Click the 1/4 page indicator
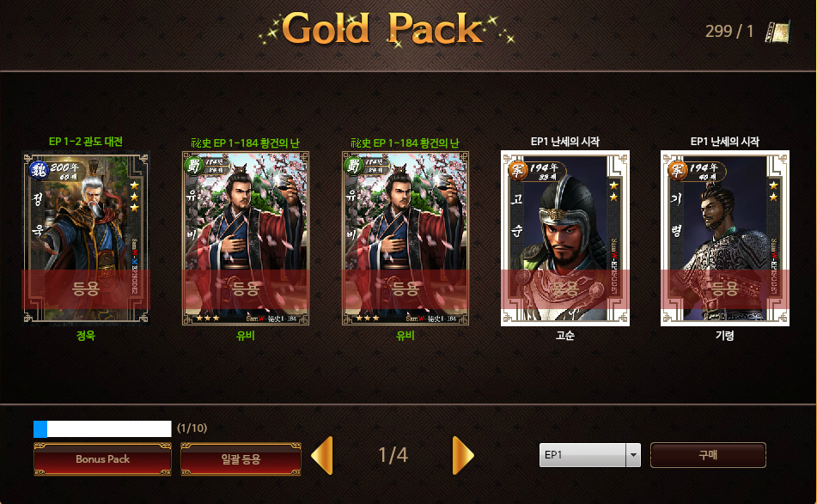 tap(393, 455)
